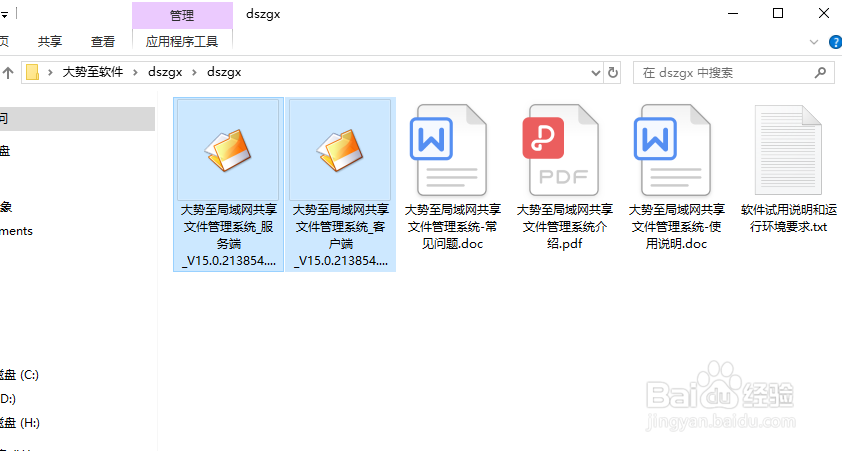
Task: Click the folder icon in address bar
Action: tap(33, 72)
